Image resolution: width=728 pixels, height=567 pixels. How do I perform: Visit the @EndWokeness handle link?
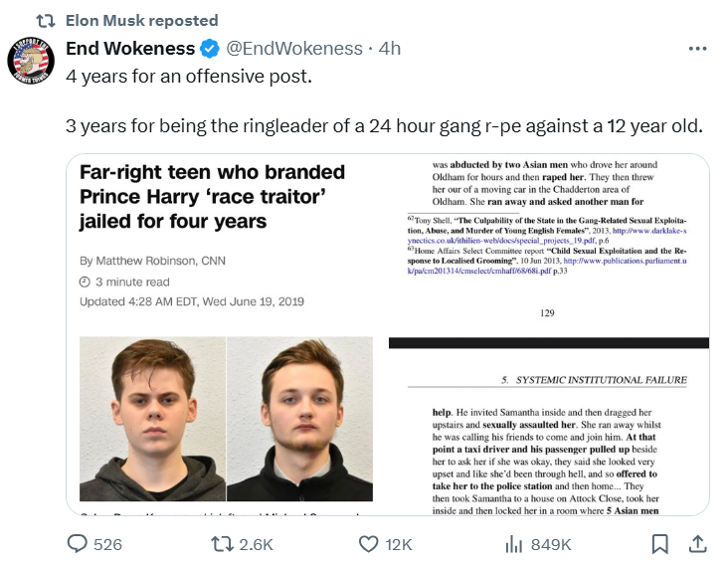294,49
